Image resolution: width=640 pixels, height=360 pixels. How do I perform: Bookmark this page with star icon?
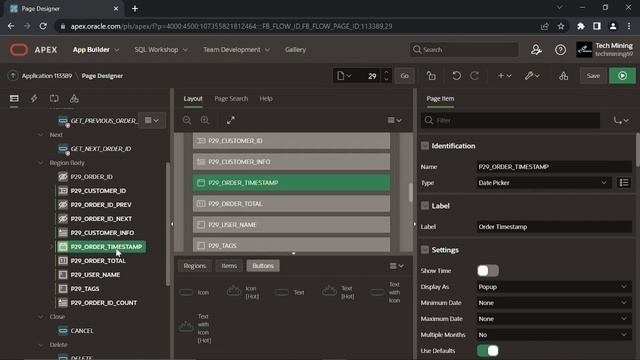point(561,26)
